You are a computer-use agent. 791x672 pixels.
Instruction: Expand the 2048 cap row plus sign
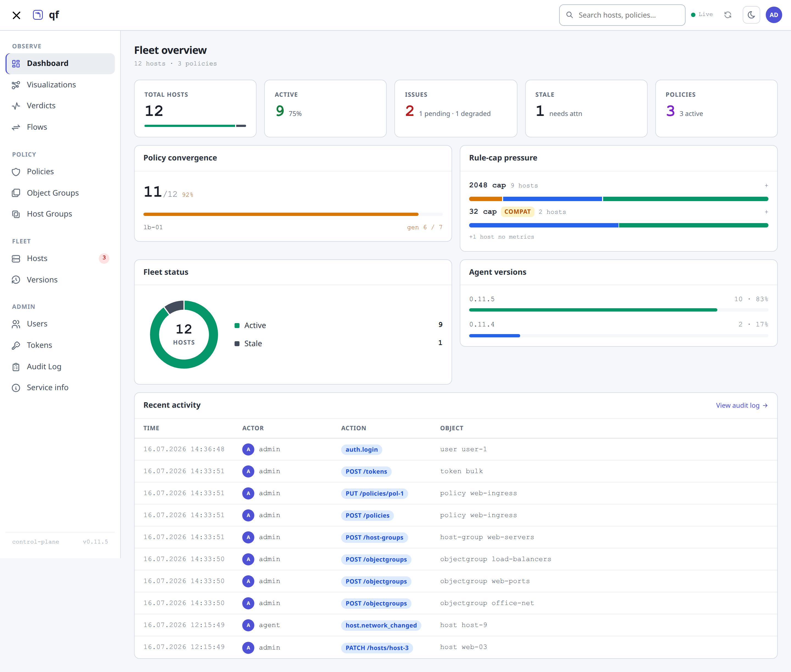[766, 185]
